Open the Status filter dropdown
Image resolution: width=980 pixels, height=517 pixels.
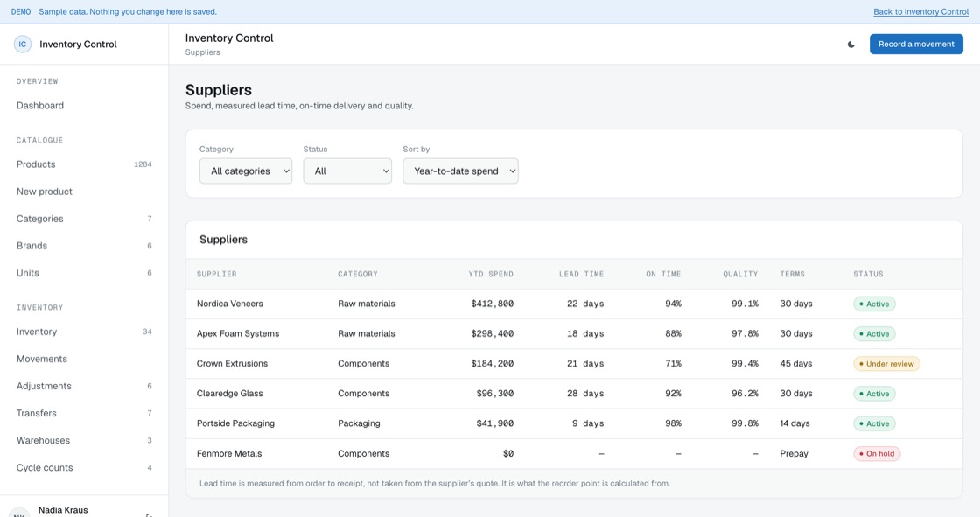tap(347, 171)
